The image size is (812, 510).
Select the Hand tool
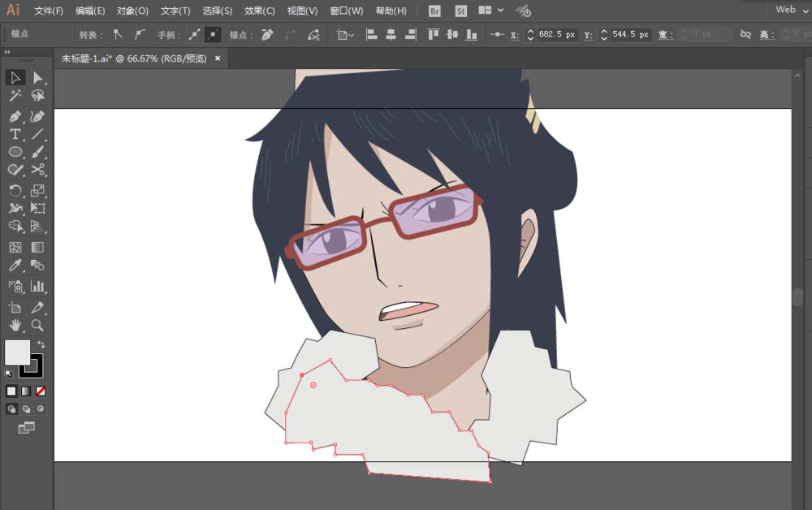pos(15,325)
